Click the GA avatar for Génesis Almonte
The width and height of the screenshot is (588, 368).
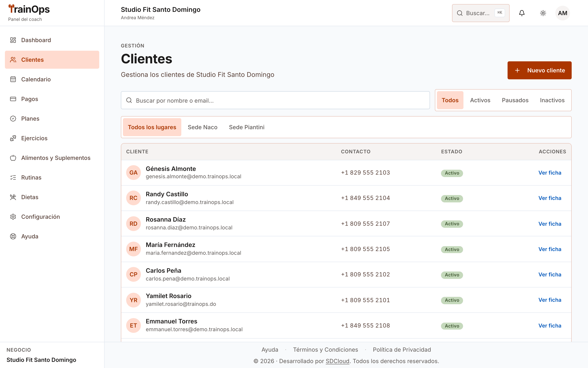coord(133,173)
